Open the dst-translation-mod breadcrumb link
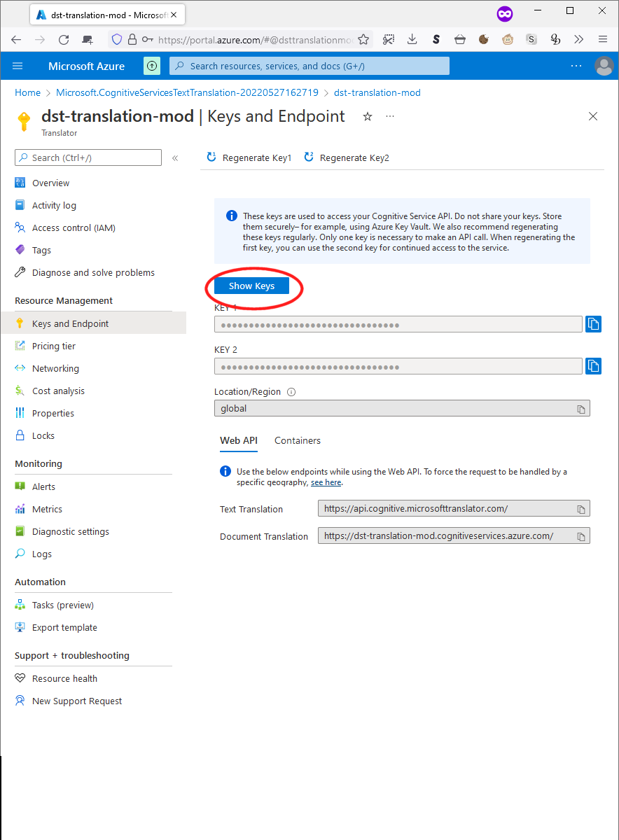This screenshot has height=840, width=619. 377,92
